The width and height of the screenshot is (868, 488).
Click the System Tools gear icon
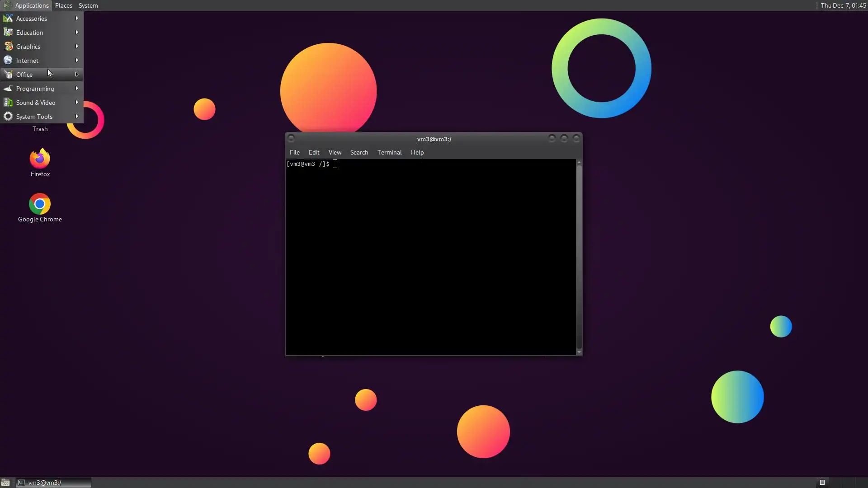(8, 117)
